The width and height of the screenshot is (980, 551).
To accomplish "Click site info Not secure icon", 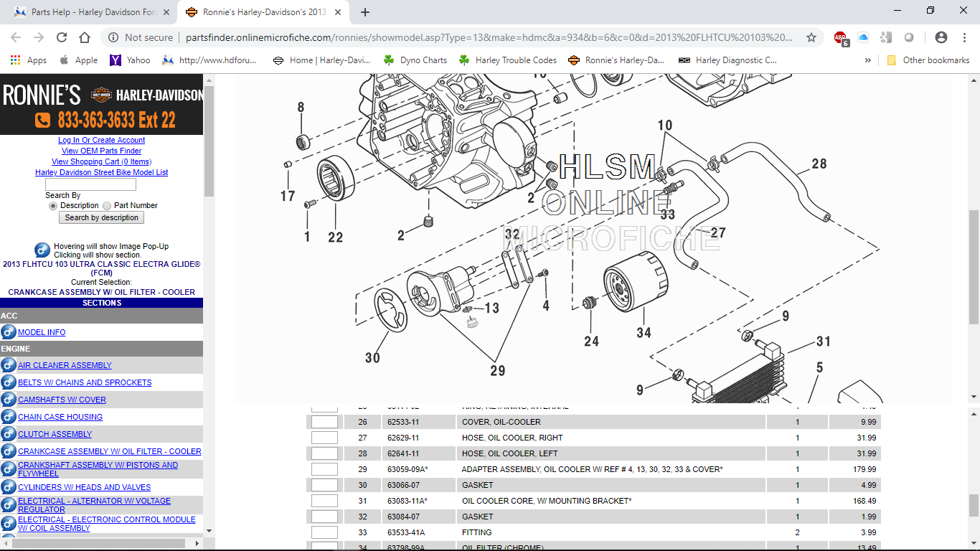I will tap(113, 37).
